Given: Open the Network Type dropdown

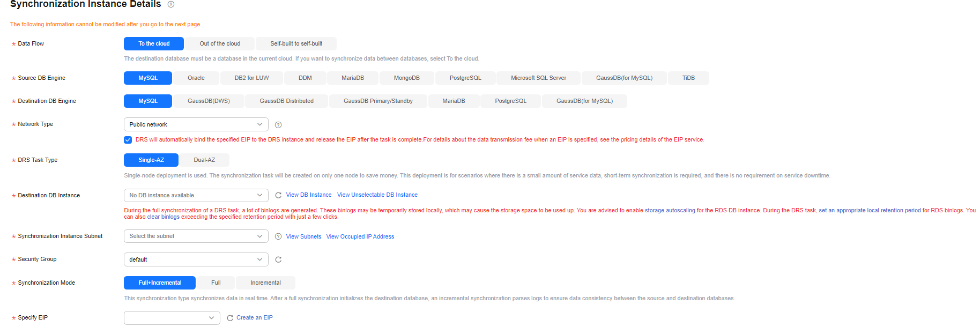Looking at the screenshot, I should [x=196, y=124].
